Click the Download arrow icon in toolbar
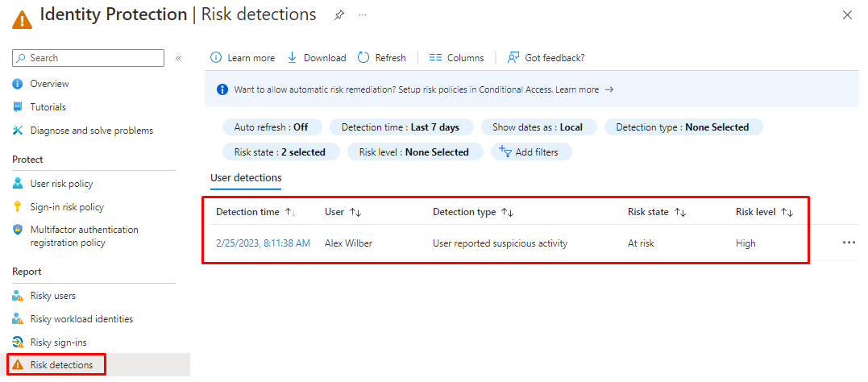Screen dimensions: 868x382 tap(293, 58)
